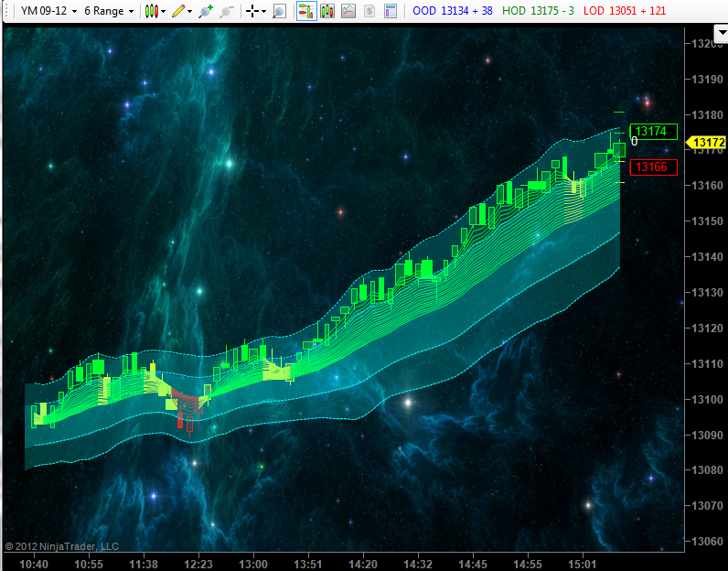Select the crosshair cursor tool icon

point(252,11)
